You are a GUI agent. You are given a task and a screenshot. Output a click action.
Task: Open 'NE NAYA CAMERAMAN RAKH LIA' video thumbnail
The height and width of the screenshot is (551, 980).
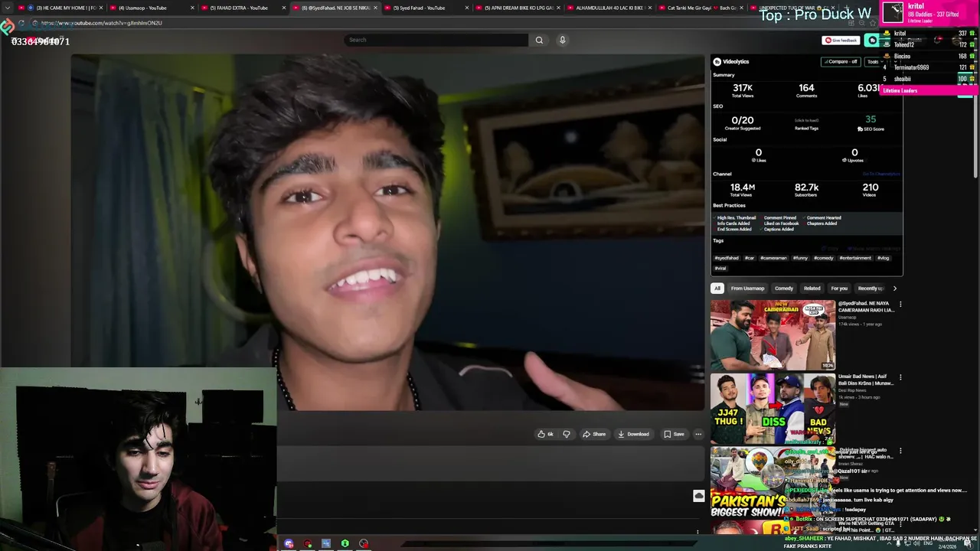[773, 335]
